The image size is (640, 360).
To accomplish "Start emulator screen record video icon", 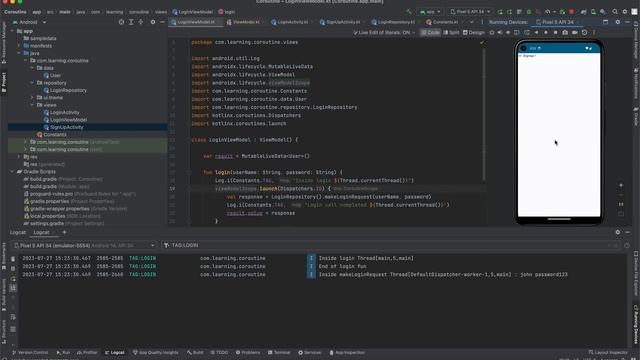I will [x=575, y=33].
